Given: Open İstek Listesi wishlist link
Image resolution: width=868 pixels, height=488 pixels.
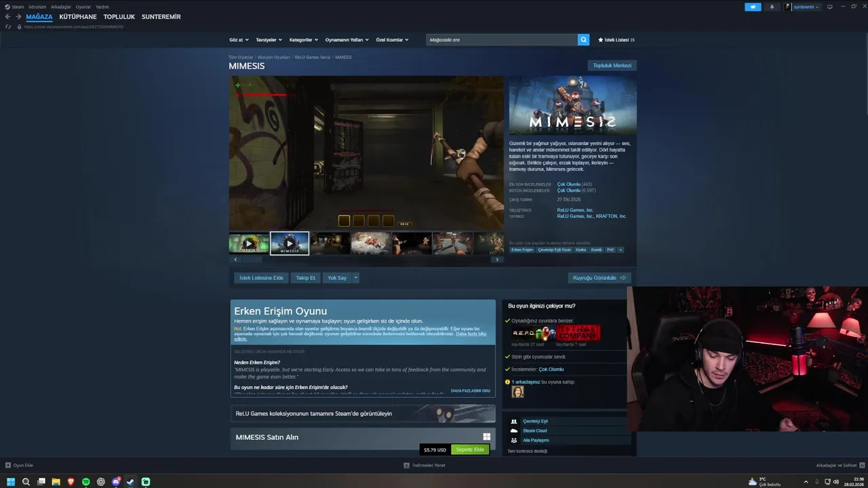Looking at the screenshot, I should (x=616, y=40).
